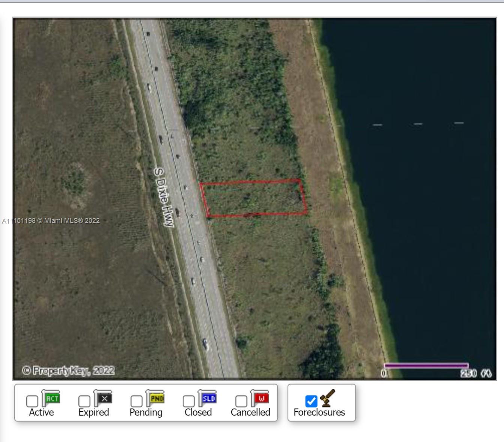Screen dimensions: 504x442
Task: Click the 250 ft scale label
Action: 475,374
